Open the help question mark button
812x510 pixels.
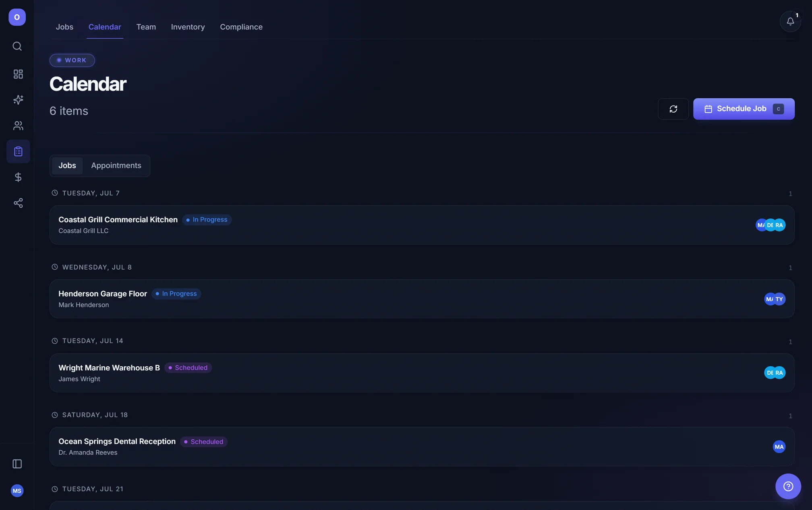click(788, 486)
